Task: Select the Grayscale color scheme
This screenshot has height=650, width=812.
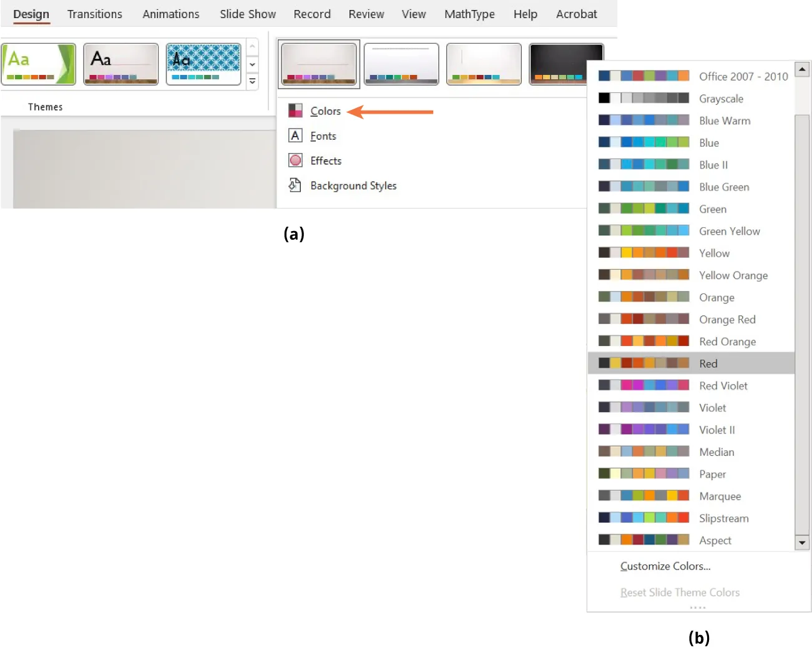Action: click(721, 99)
